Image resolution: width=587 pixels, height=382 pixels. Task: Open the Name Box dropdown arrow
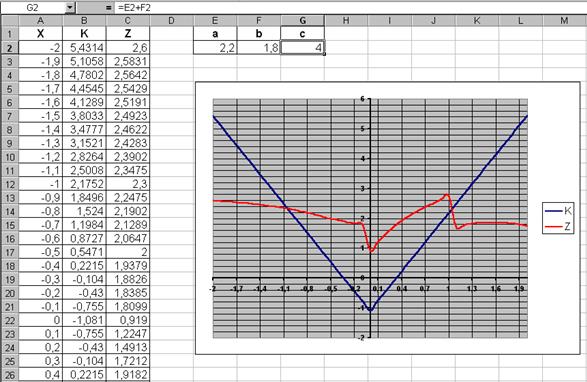click(x=70, y=7)
